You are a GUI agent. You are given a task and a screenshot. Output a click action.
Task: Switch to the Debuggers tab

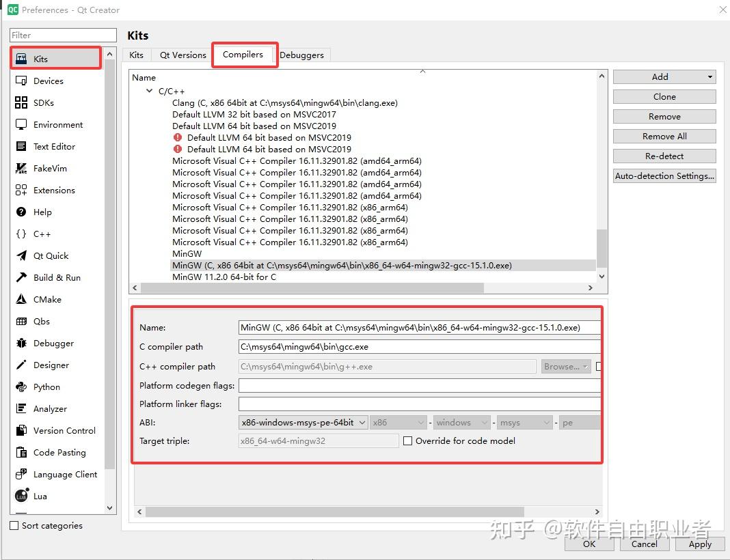pos(303,55)
